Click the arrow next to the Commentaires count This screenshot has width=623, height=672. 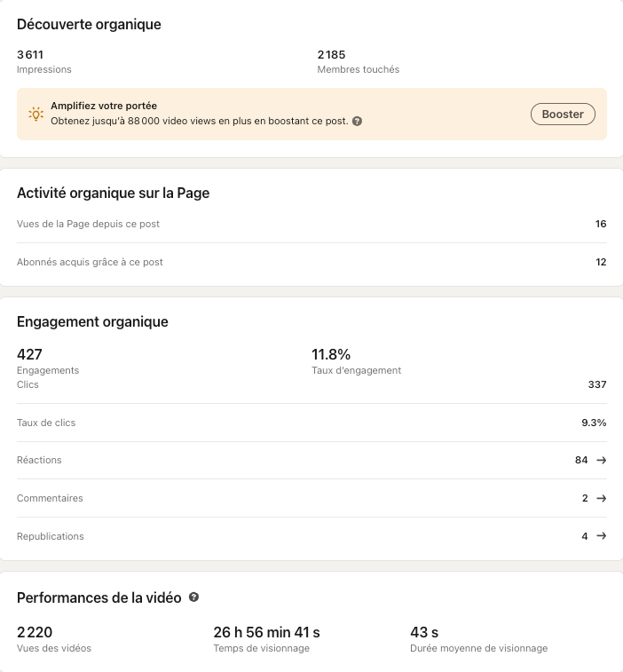tap(601, 498)
